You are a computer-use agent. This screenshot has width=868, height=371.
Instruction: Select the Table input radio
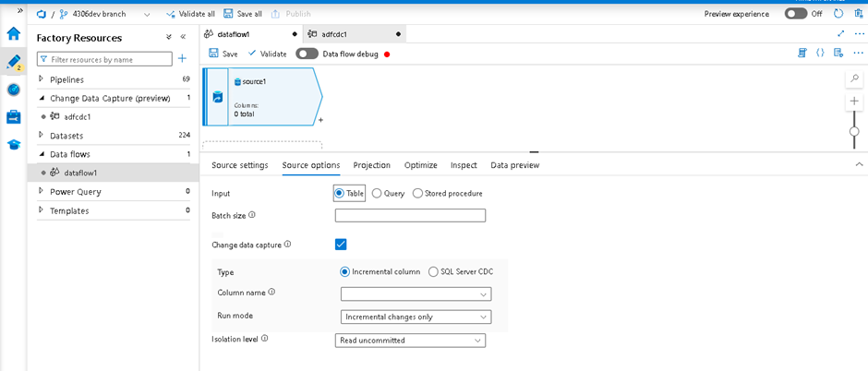click(x=339, y=194)
